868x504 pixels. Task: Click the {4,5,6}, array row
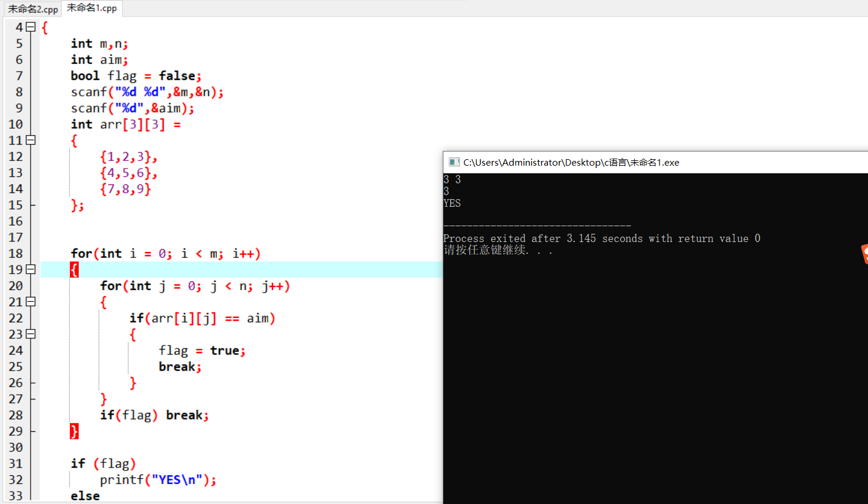coord(129,173)
